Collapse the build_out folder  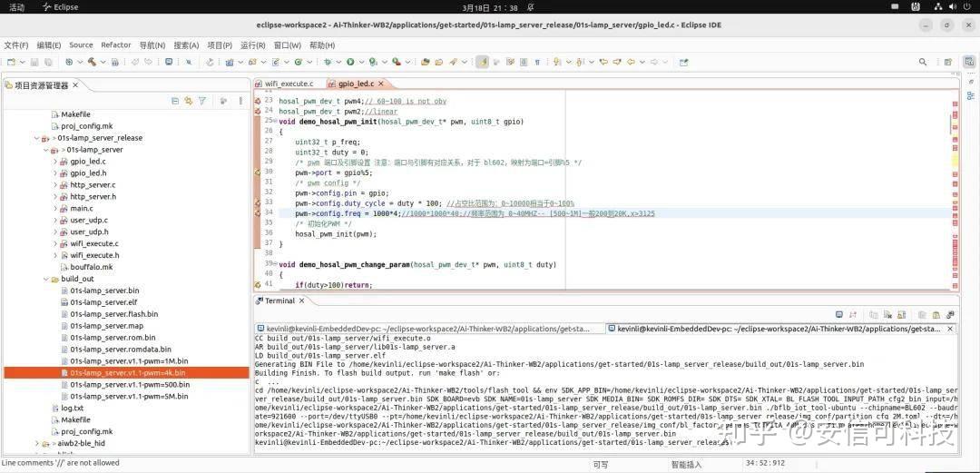45,279
